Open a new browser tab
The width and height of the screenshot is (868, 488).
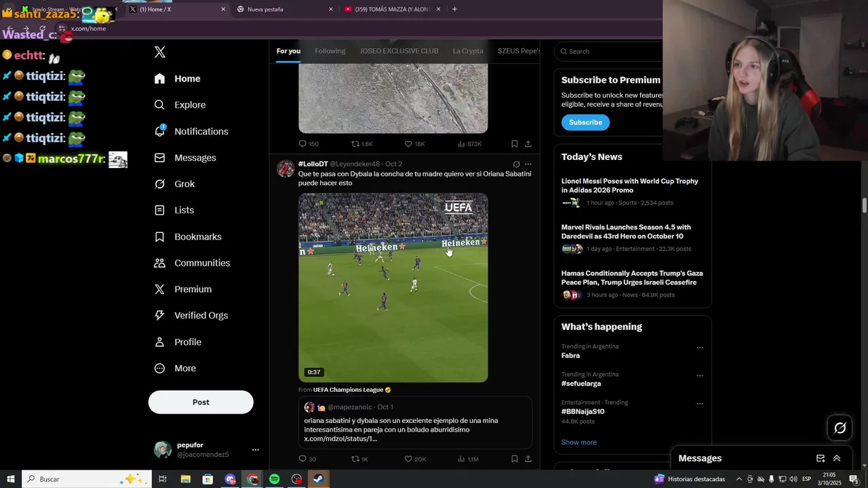(x=454, y=9)
